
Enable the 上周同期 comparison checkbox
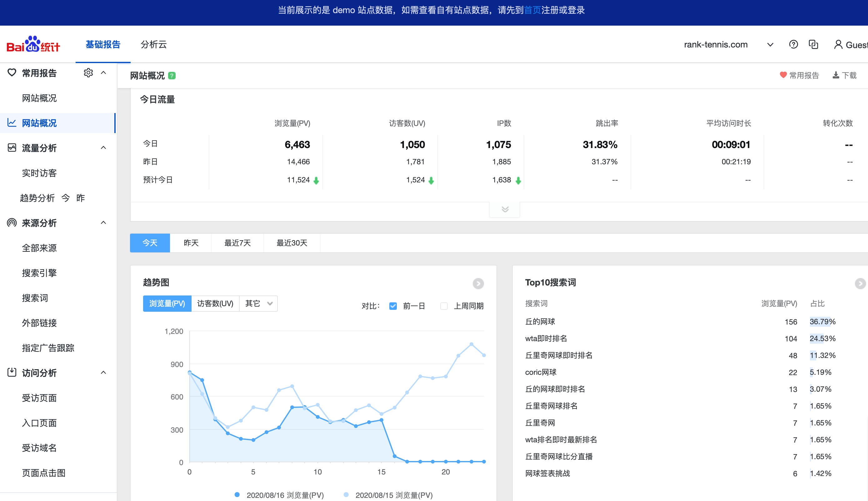click(444, 305)
